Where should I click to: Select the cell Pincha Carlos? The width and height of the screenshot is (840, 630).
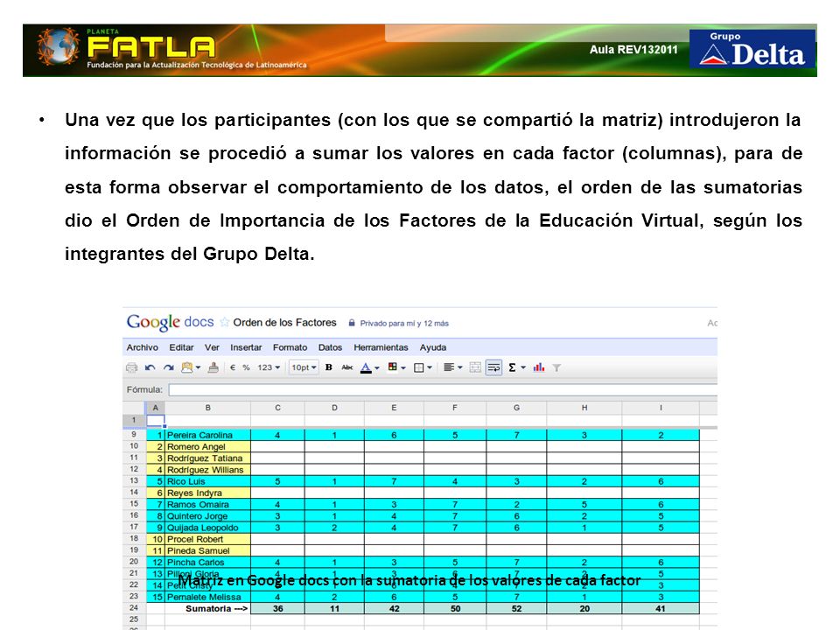click(x=208, y=563)
